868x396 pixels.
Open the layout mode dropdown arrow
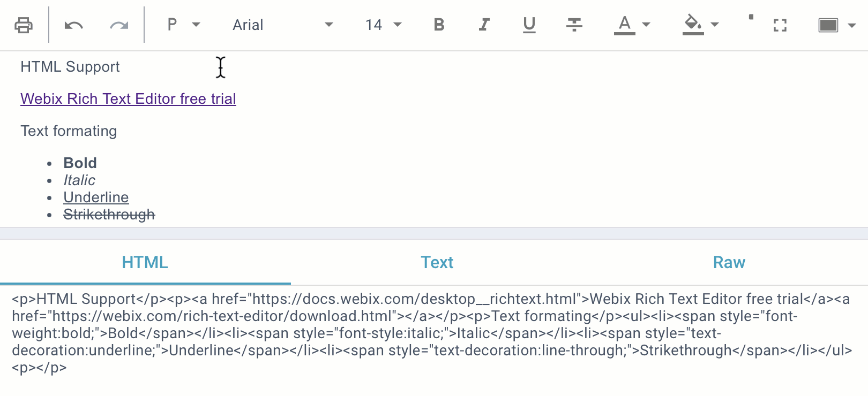click(852, 25)
